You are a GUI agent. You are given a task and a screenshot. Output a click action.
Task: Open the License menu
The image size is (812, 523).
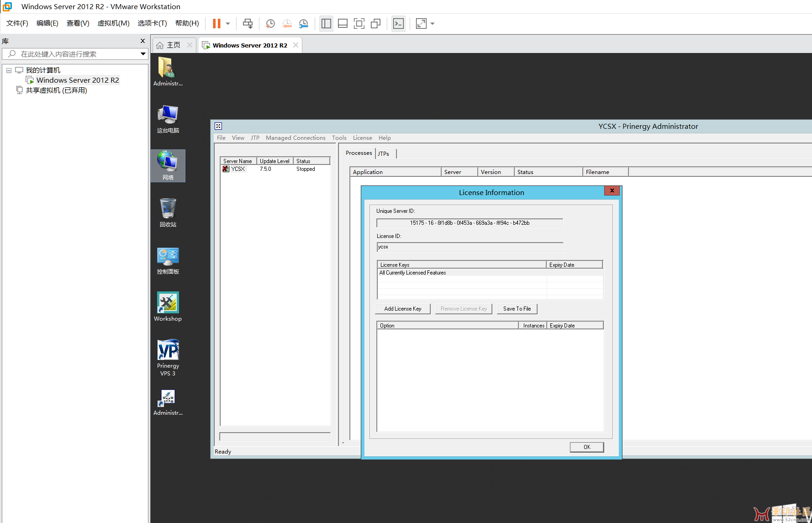[x=362, y=137]
